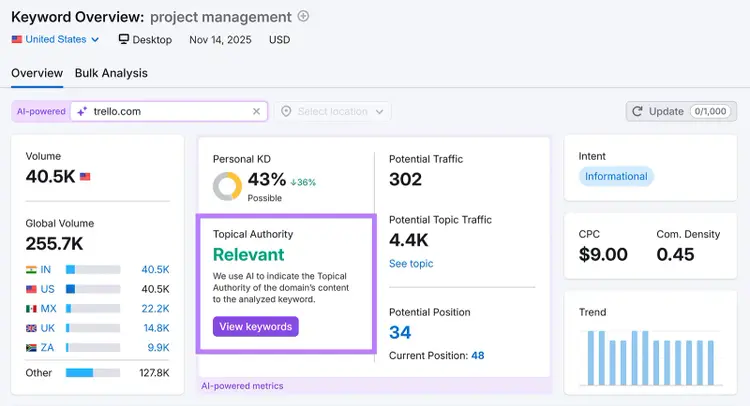Click the location pin icon
750x406 pixels.
coord(286,111)
